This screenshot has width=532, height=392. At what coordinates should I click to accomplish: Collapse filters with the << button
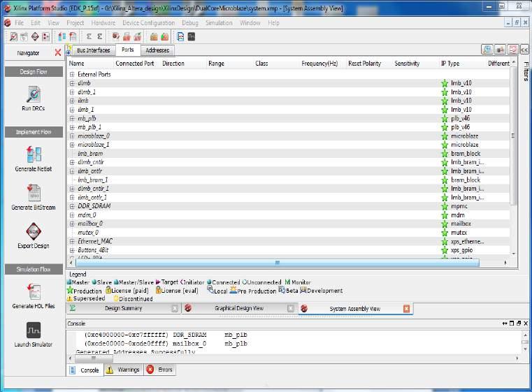click(524, 50)
